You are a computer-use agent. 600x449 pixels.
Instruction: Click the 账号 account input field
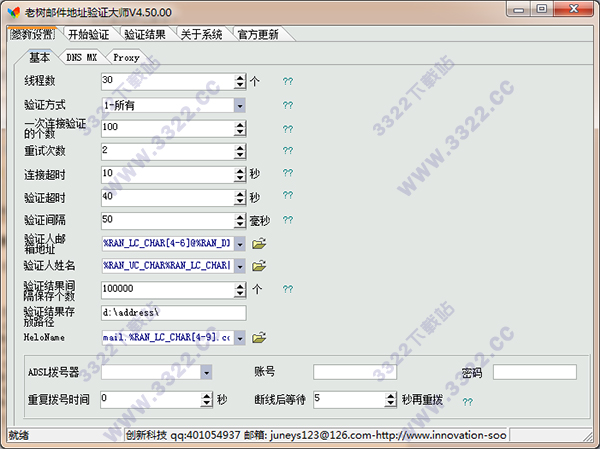pos(355,372)
